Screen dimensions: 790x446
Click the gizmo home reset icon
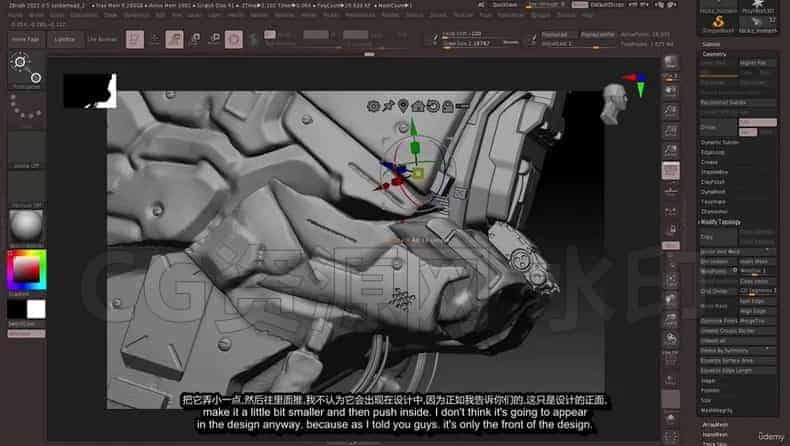tap(418, 106)
